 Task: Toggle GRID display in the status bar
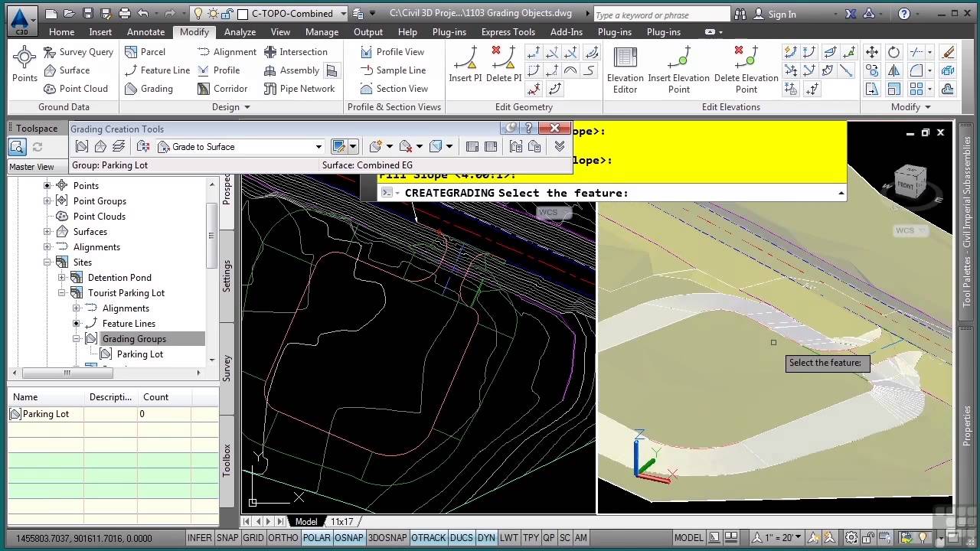tap(253, 538)
